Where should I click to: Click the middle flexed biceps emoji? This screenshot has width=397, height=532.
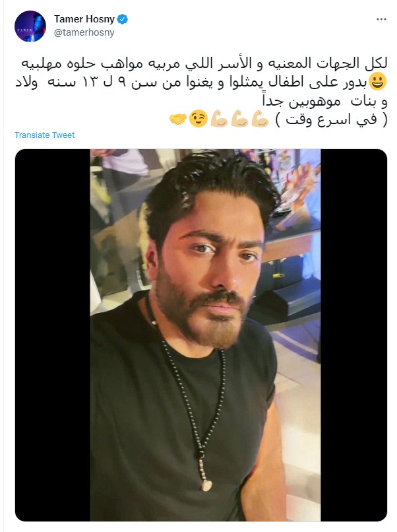239,119
